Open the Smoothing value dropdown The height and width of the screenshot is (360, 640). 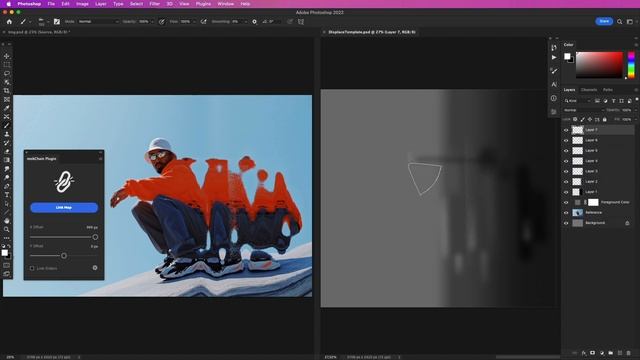coord(245,22)
